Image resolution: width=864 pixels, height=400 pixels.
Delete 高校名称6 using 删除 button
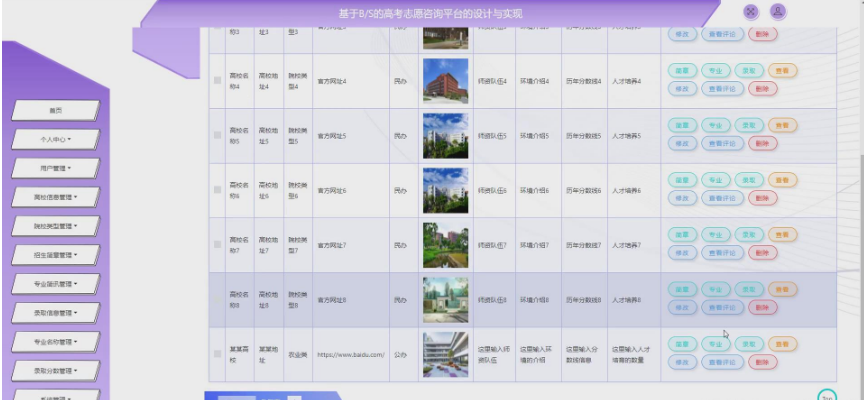pos(763,198)
